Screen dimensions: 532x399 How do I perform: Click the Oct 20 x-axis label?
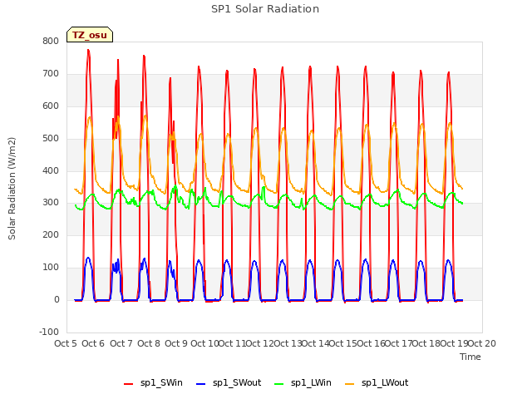[482, 343]
